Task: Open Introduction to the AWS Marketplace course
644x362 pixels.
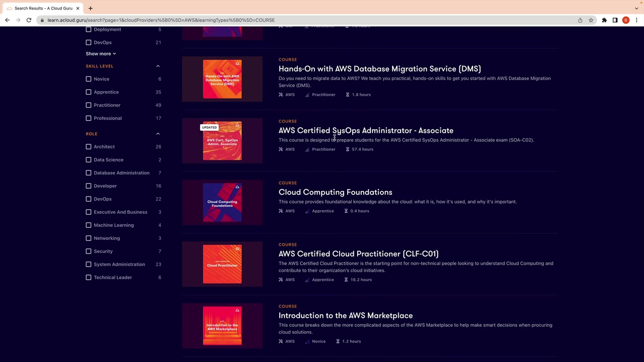Action: pyautogui.click(x=346, y=316)
